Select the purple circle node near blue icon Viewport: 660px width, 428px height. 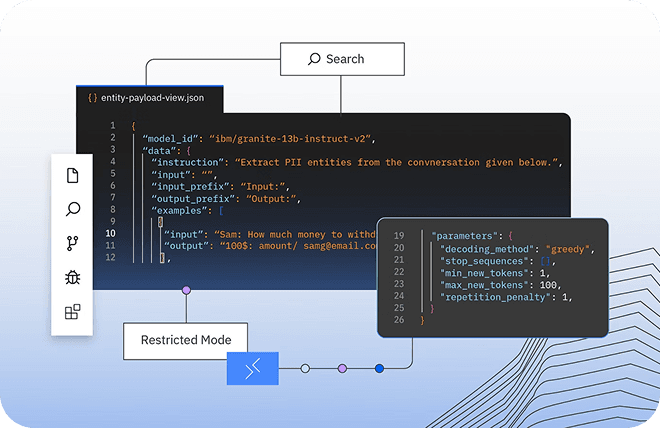click(x=342, y=369)
